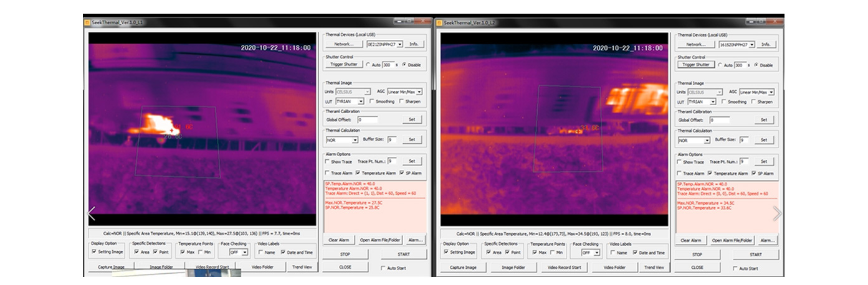Click Global Offset Set button in L1
Viewport: 868px width, 285px height.
pos(411,119)
